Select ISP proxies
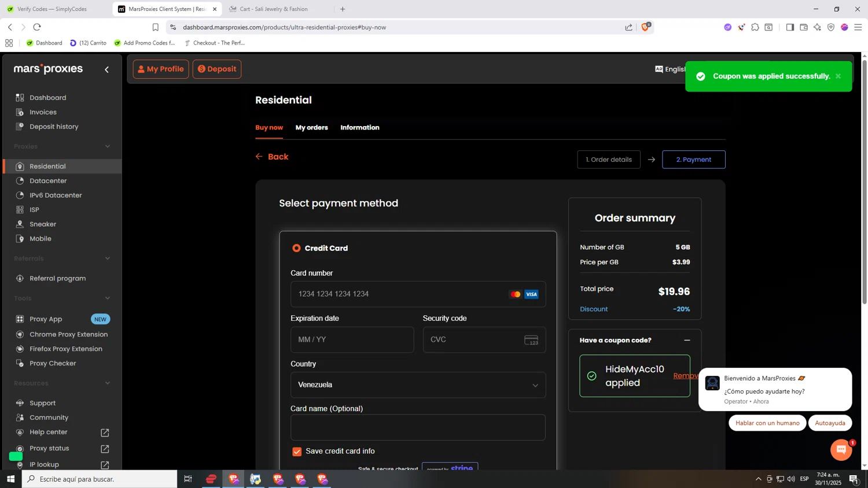Image resolution: width=868 pixels, height=488 pixels. coord(34,210)
